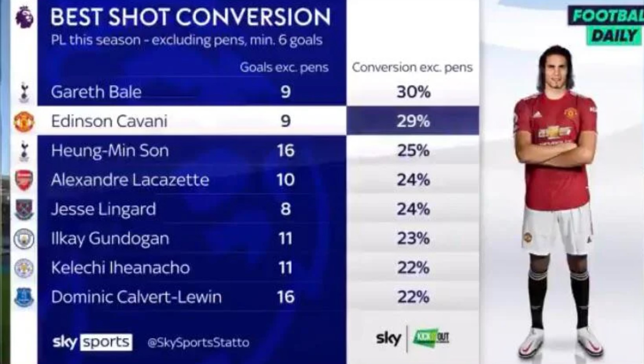Click the Sky Sports logo at bottom

[x=92, y=342]
